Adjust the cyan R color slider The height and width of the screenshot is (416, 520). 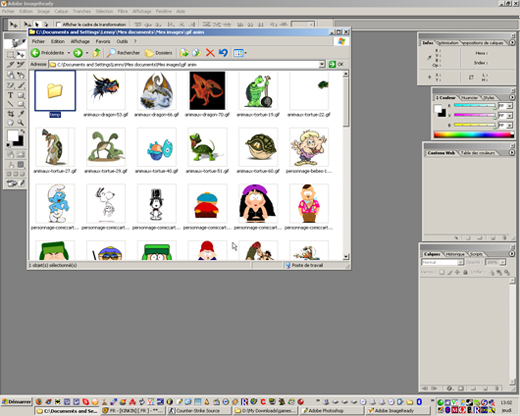tap(475, 106)
